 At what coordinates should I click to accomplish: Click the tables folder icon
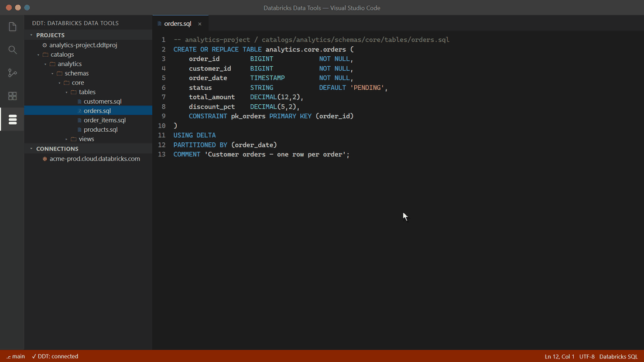click(x=74, y=92)
